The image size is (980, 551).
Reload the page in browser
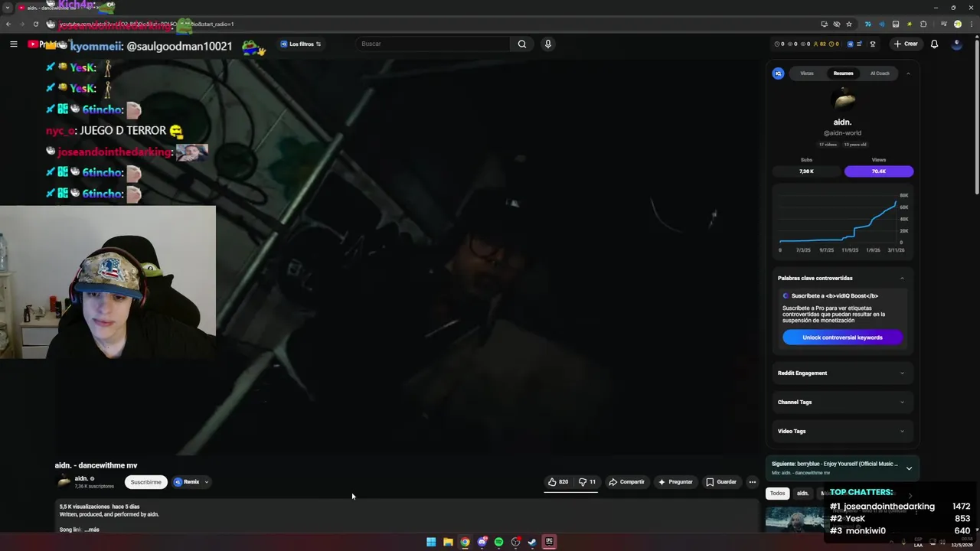point(35,24)
